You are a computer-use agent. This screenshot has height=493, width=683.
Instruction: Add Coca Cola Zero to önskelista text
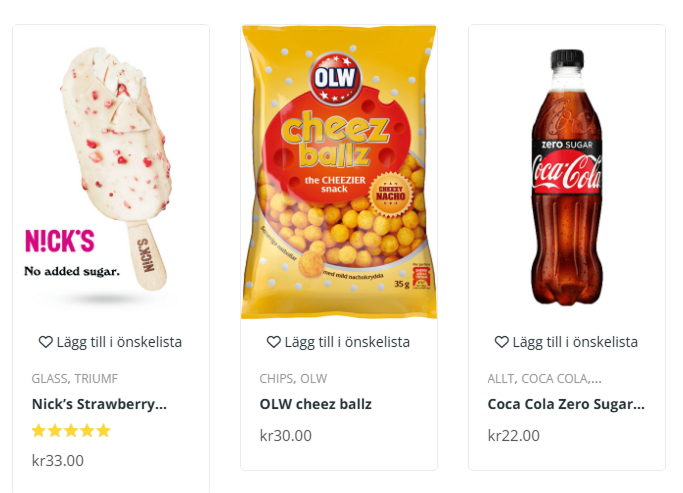click(575, 342)
